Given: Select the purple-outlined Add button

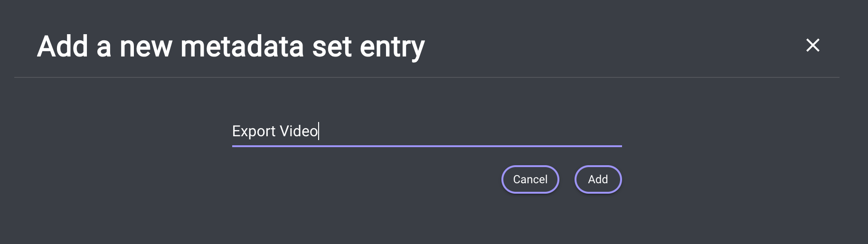Looking at the screenshot, I should [x=598, y=179].
